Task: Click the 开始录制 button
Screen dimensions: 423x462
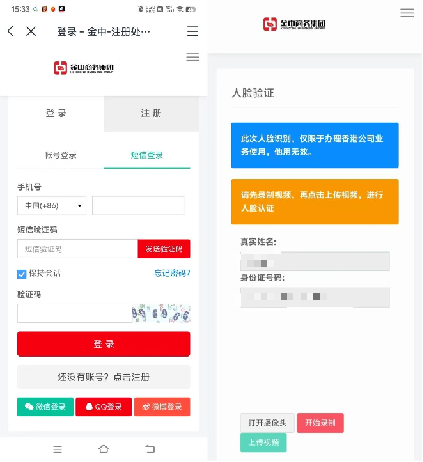Action: (320, 423)
